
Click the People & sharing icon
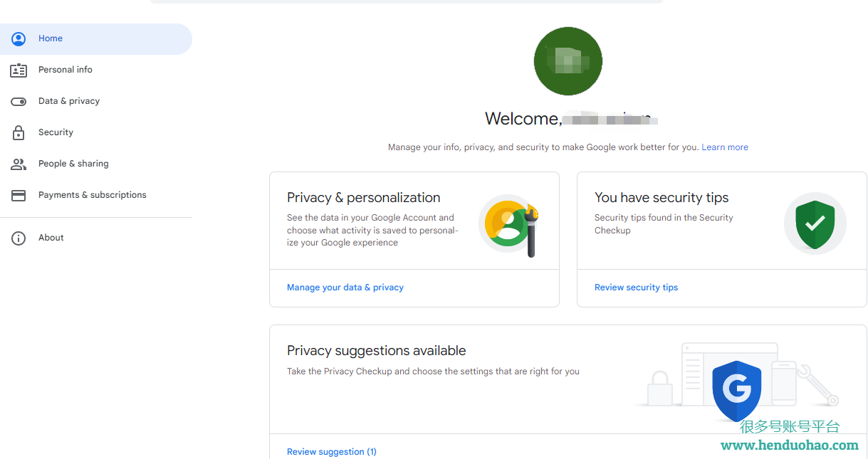[x=19, y=164]
